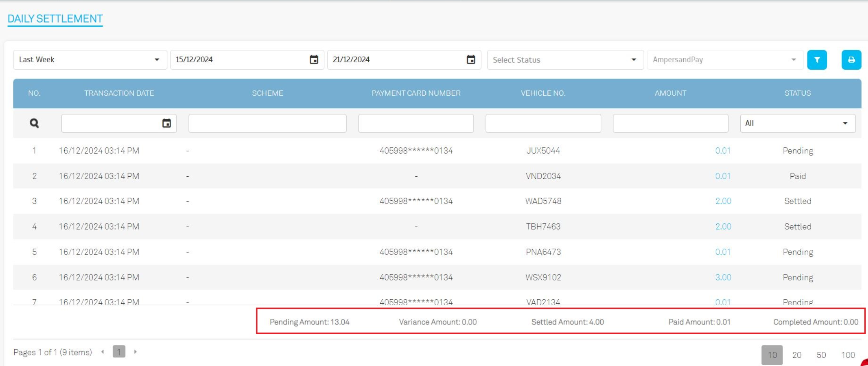Viewport: 868px width, 366px height.
Task: Open the Daily Settlement heading link
Action: tap(55, 19)
